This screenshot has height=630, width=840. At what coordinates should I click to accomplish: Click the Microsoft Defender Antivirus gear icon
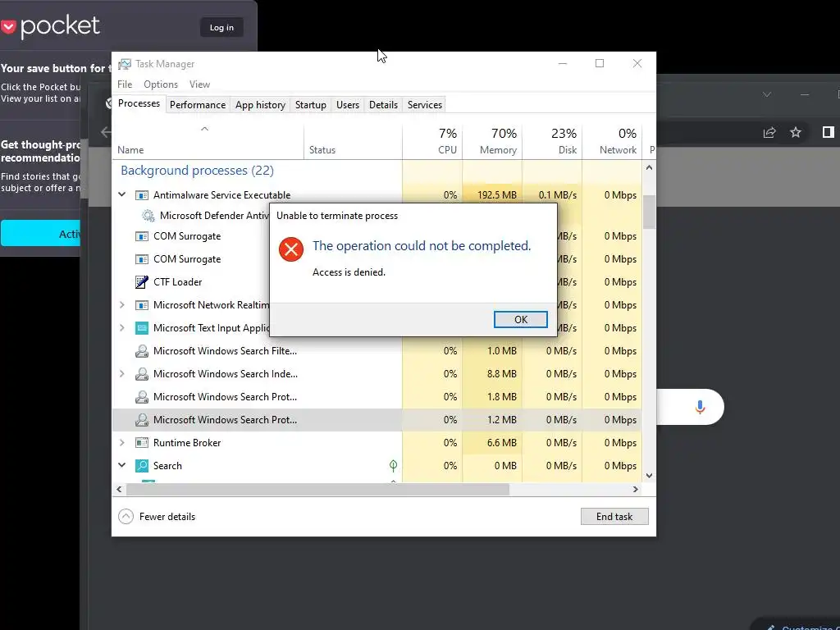(x=148, y=216)
